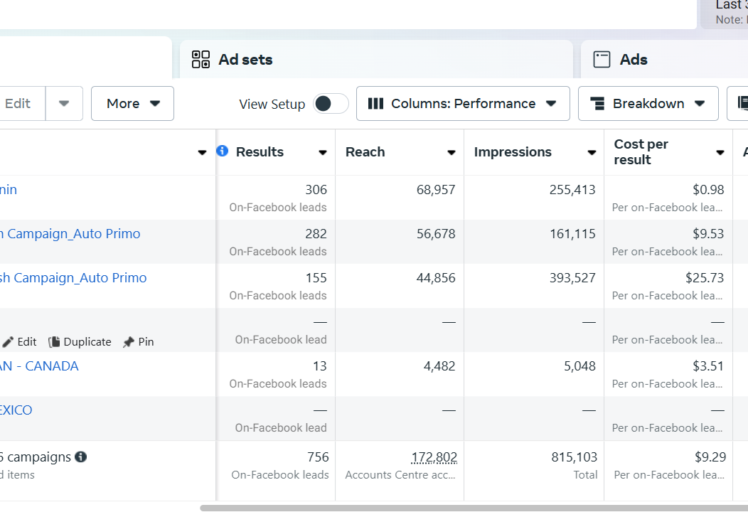This screenshot has width=748, height=512.
Task: Open the AN - CANADA campaign link
Action: [x=38, y=366]
